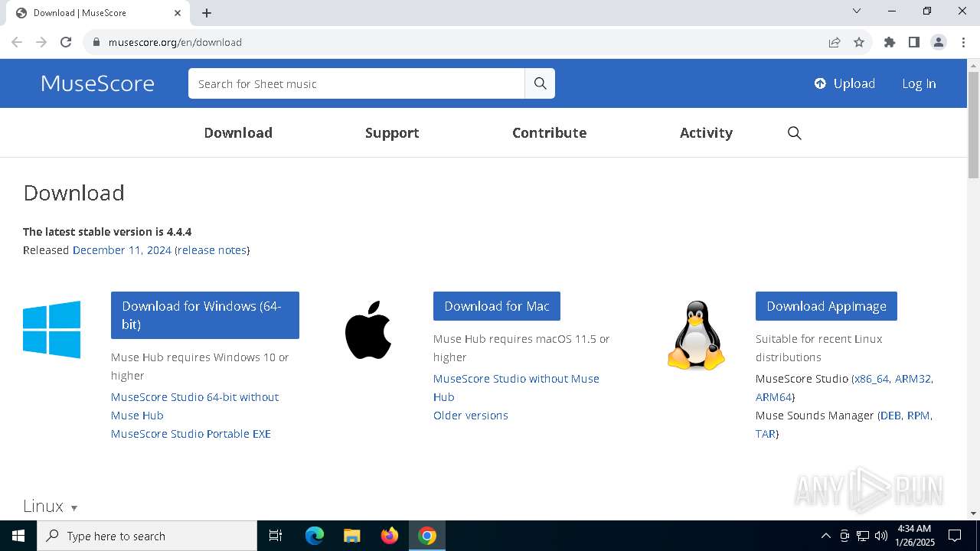Open Mac MuseScore Studio without Muse Hub link
Viewport: 980px width, 551px height.
point(516,388)
